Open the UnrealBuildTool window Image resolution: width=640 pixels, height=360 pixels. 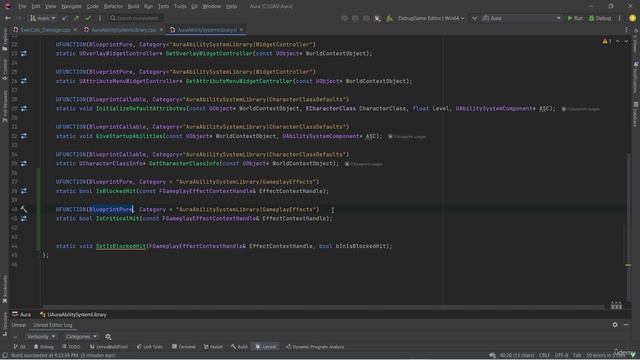pyautogui.click(x=108, y=347)
